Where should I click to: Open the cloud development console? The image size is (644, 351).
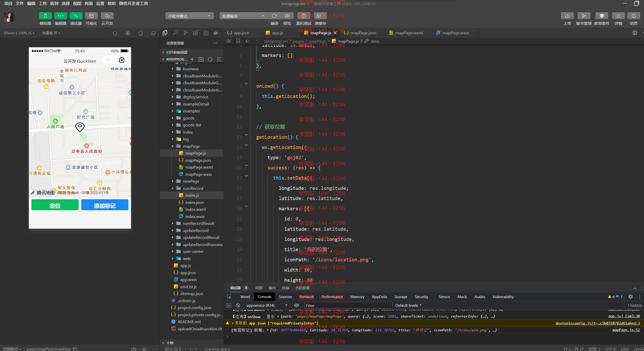[x=107, y=16]
